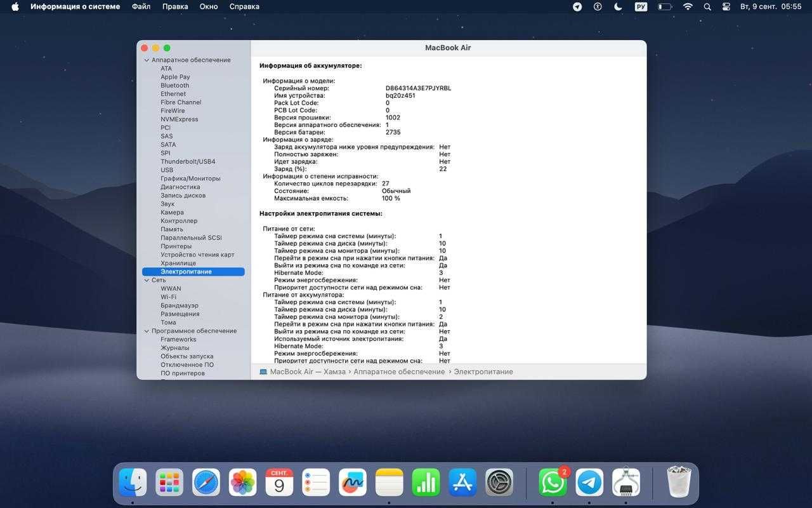Open the Информация о системе app menu
The height and width of the screenshot is (508, 812).
click(x=75, y=6)
